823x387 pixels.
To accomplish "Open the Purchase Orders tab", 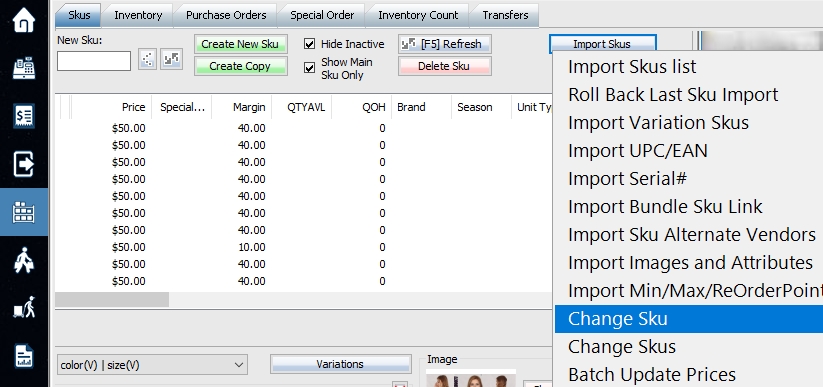I will pyautogui.click(x=226, y=15).
